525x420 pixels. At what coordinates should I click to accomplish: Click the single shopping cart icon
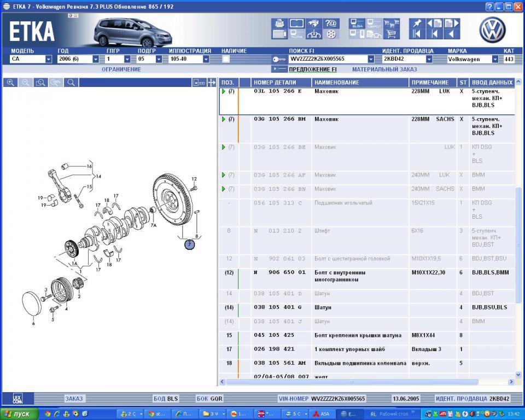click(x=391, y=34)
